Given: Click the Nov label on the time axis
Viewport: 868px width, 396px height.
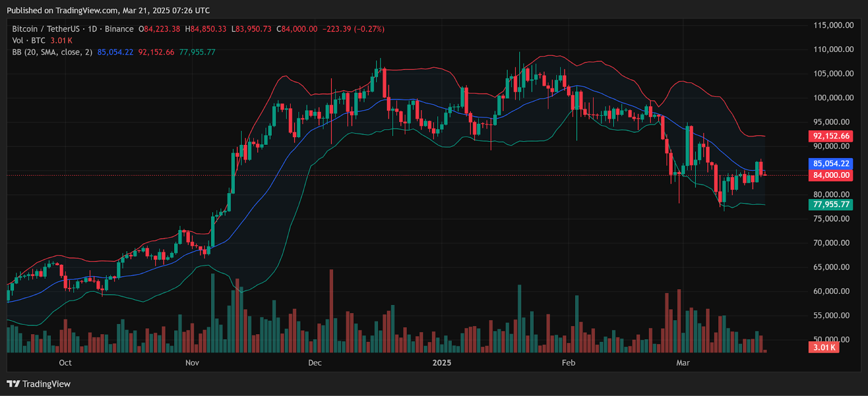Looking at the screenshot, I should pyautogui.click(x=192, y=363).
